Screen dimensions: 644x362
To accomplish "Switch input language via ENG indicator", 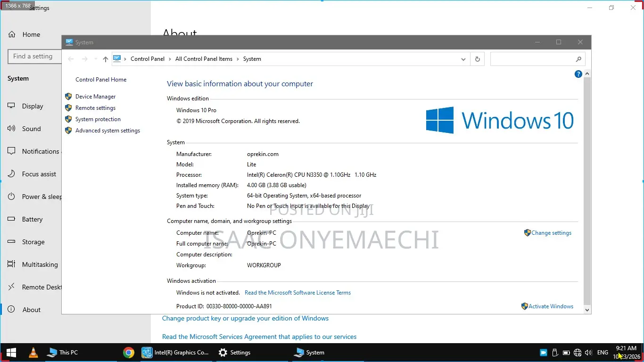I will coord(603,353).
